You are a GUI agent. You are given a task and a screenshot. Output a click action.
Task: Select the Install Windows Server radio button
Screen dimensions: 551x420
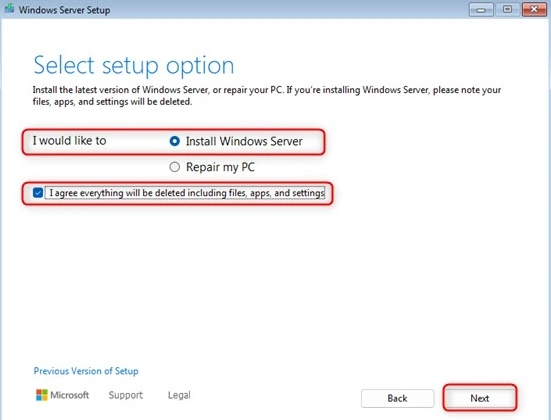(x=175, y=141)
